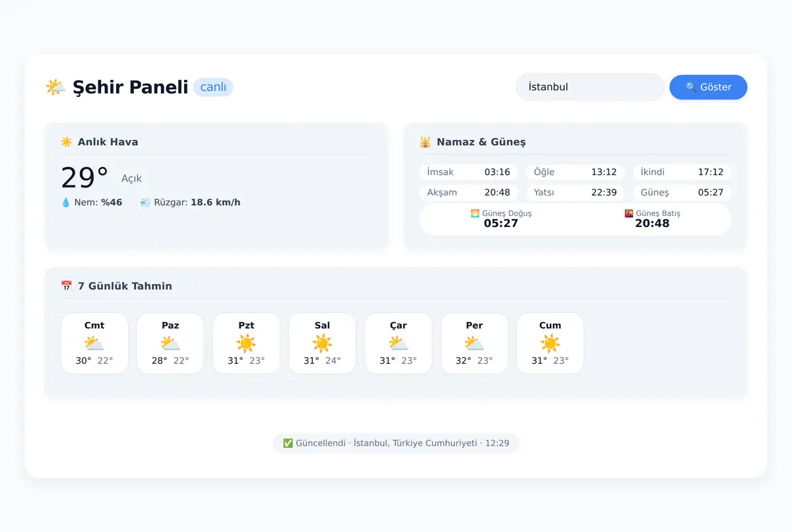Click the sun icon beside Anlık Hava

click(x=66, y=142)
